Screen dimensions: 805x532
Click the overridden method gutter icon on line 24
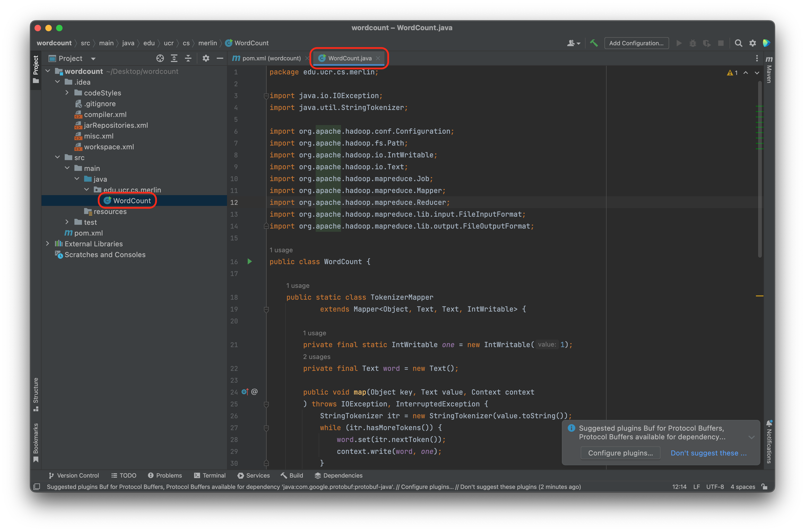[x=245, y=392]
